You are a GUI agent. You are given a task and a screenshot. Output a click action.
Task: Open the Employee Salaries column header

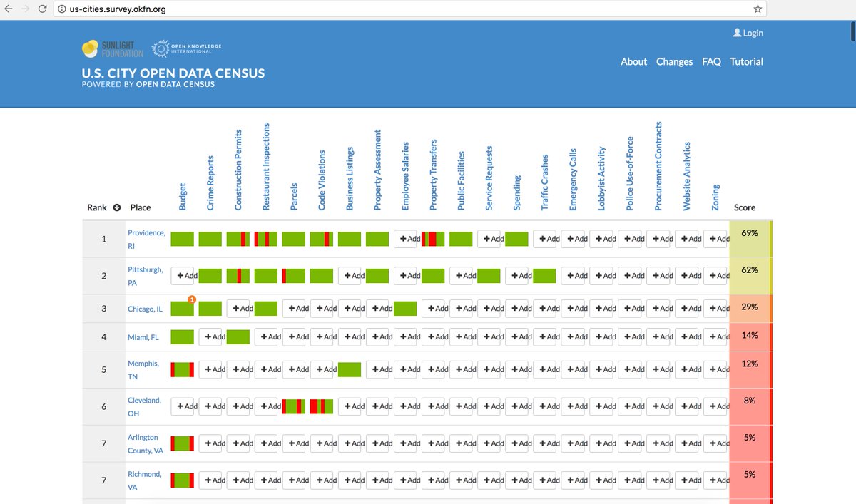click(405, 176)
